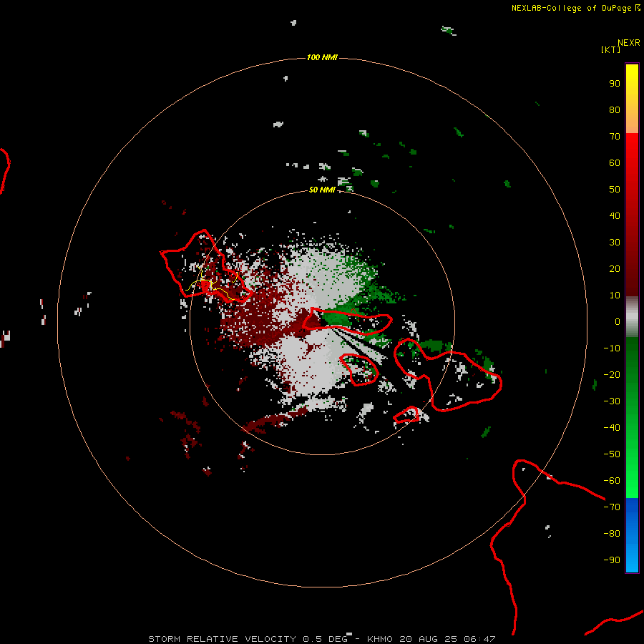Click the [KT] units label
Screen dimensions: 644x644
[611, 49]
